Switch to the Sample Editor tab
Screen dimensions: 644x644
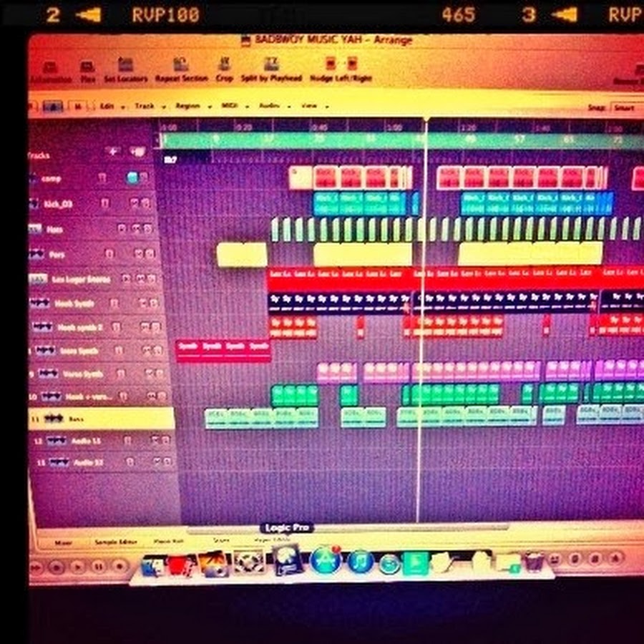pyautogui.click(x=115, y=542)
